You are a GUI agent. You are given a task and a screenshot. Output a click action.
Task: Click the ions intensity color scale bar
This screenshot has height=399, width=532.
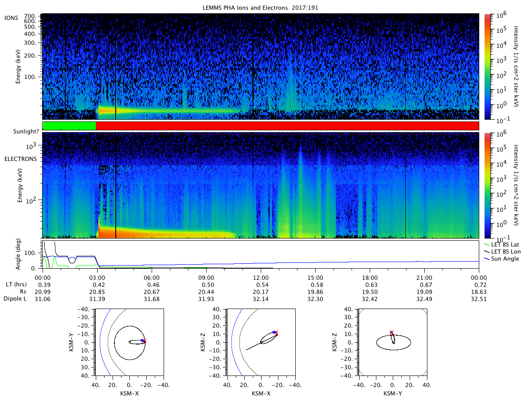point(487,66)
